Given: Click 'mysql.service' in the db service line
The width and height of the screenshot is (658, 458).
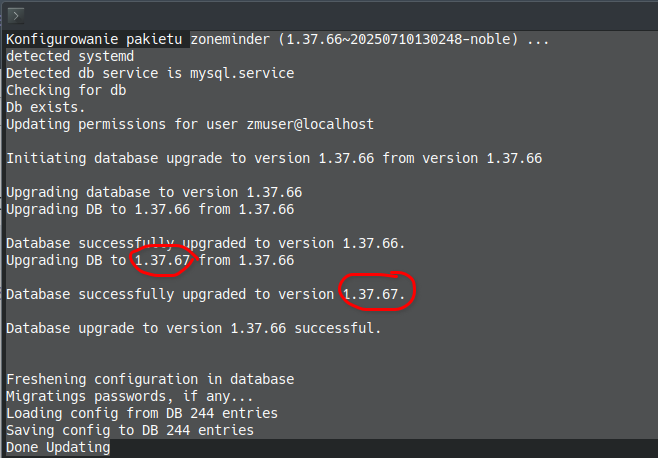Looking at the screenshot, I should [242, 73].
